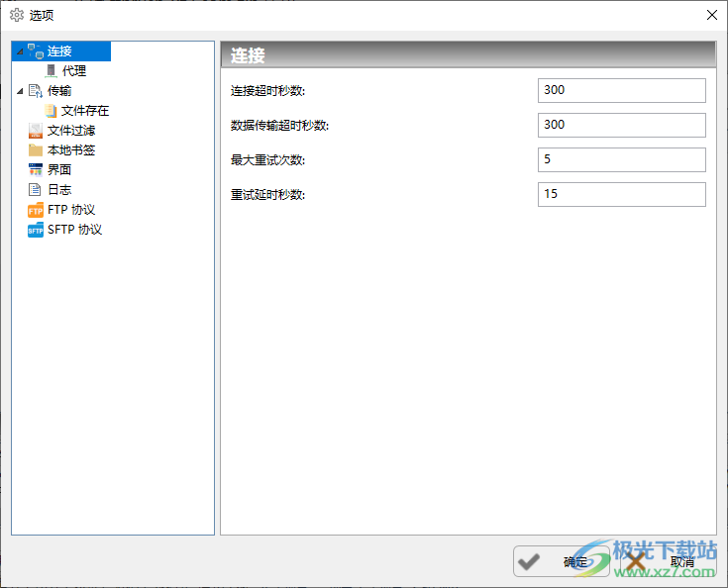The width and height of the screenshot is (728, 588).
Task: Focus the 数据传输超时秒数 input field
Action: point(622,126)
